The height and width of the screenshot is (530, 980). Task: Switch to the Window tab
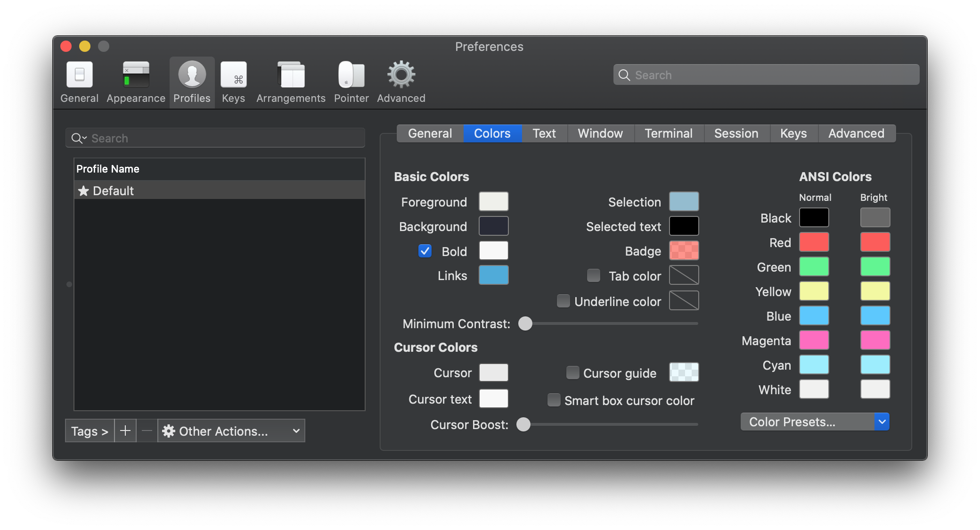pyautogui.click(x=600, y=133)
